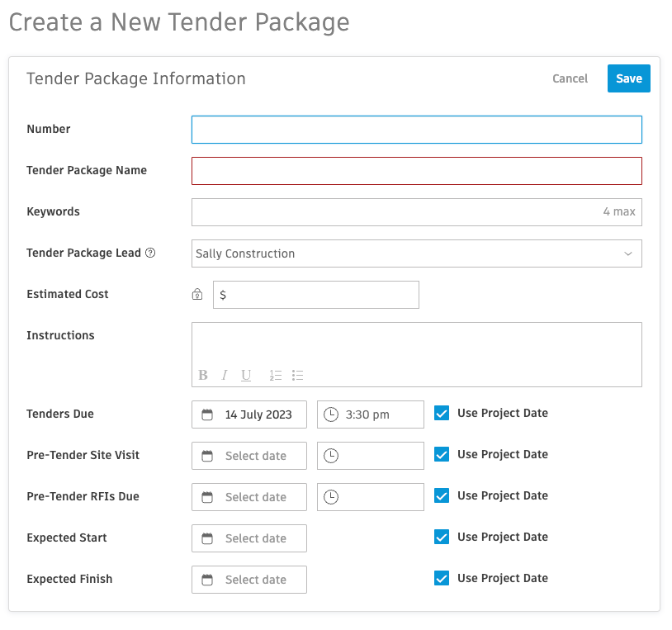Insert a numbered list in Instructions
Image resolution: width=672 pixels, height=630 pixels.
(x=275, y=375)
